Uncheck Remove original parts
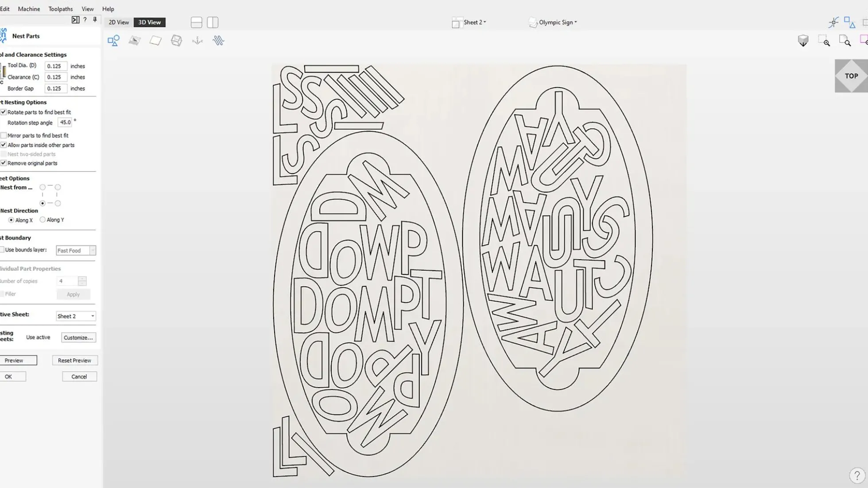This screenshot has height=488, width=868. point(4,163)
